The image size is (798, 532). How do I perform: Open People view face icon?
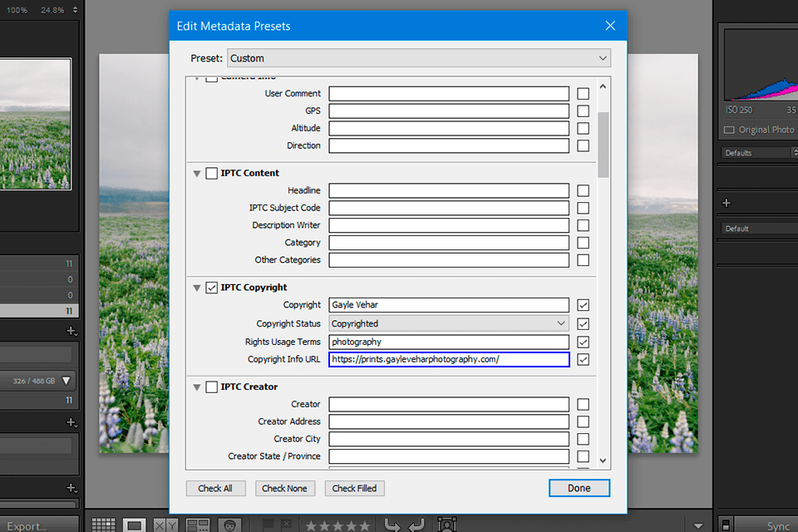[229, 525]
